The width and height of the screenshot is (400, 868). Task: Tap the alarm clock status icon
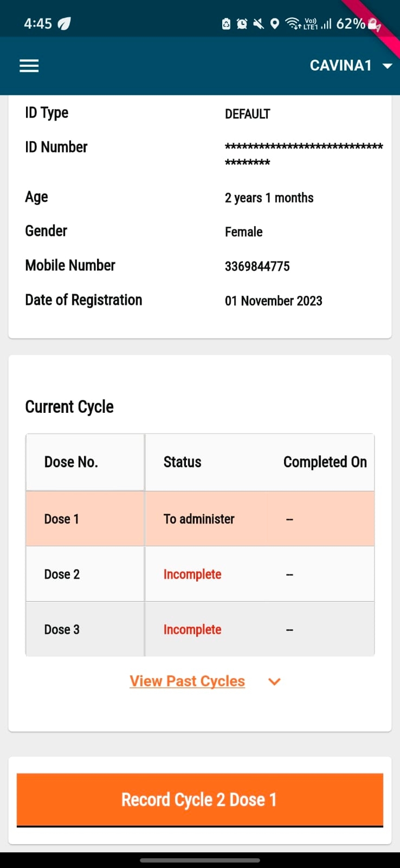(x=242, y=24)
